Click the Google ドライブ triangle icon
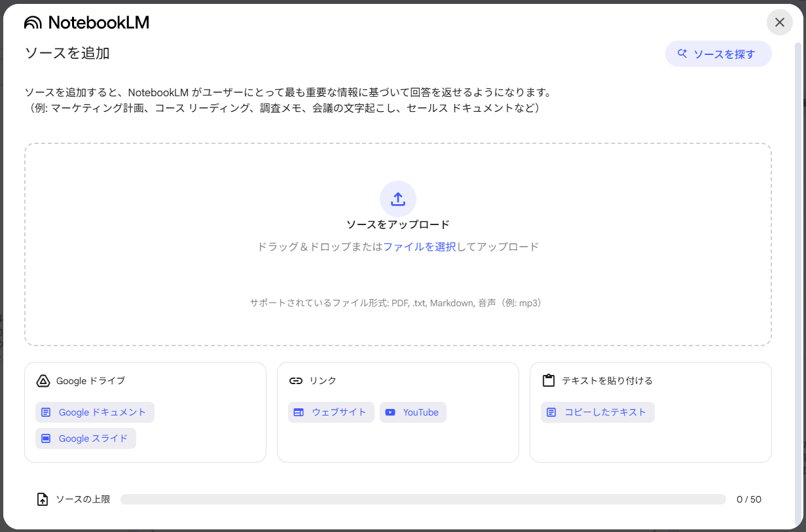The image size is (806, 532). (x=43, y=381)
